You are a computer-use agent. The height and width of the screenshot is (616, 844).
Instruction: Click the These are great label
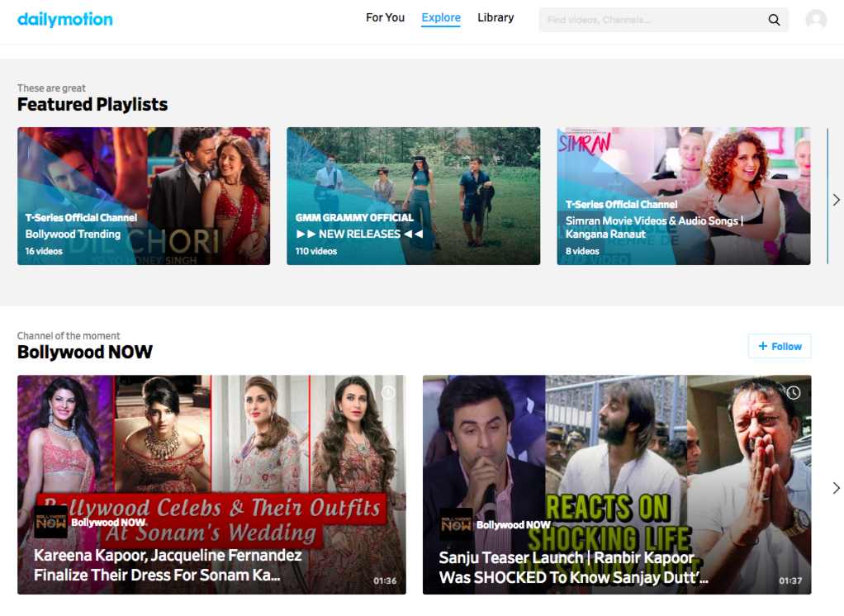point(51,88)
